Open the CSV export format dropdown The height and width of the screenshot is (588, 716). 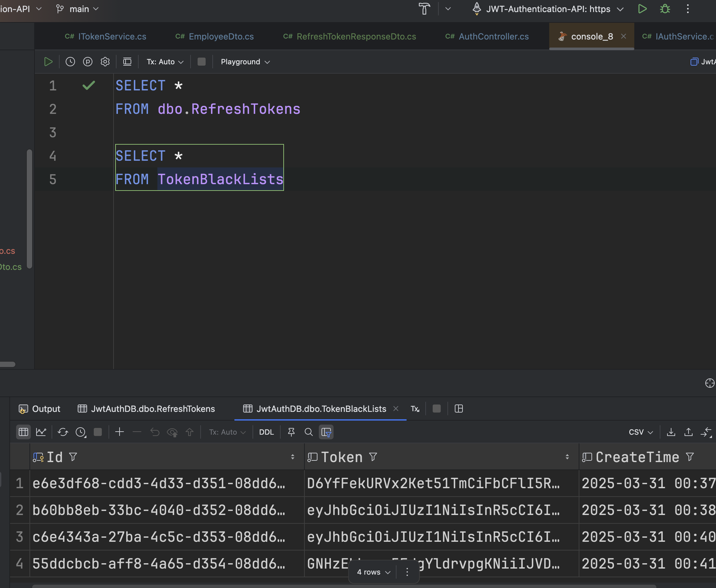[x=640, y=432]
